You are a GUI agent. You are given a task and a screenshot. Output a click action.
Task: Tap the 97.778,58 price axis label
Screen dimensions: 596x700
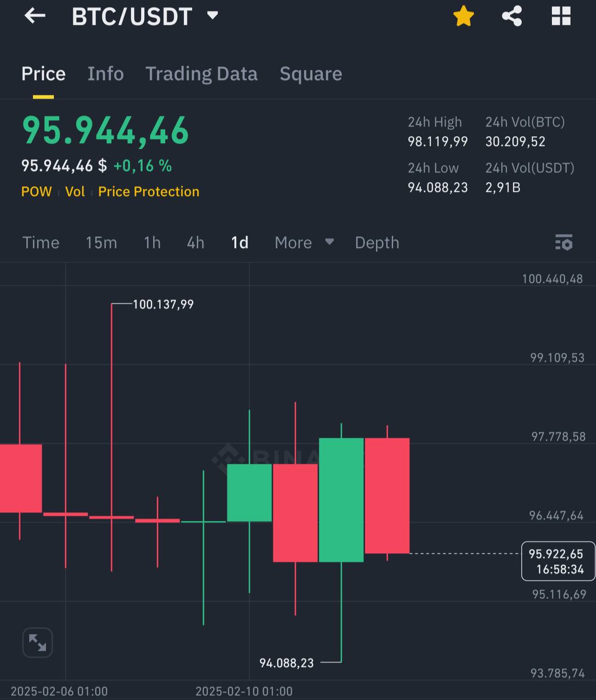click(x=558, y=436)
